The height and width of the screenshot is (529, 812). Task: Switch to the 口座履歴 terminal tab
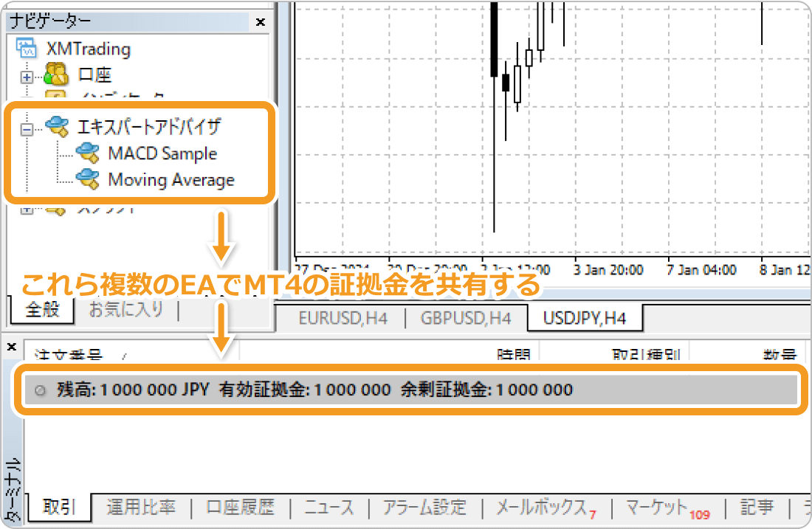pos(241,507)
